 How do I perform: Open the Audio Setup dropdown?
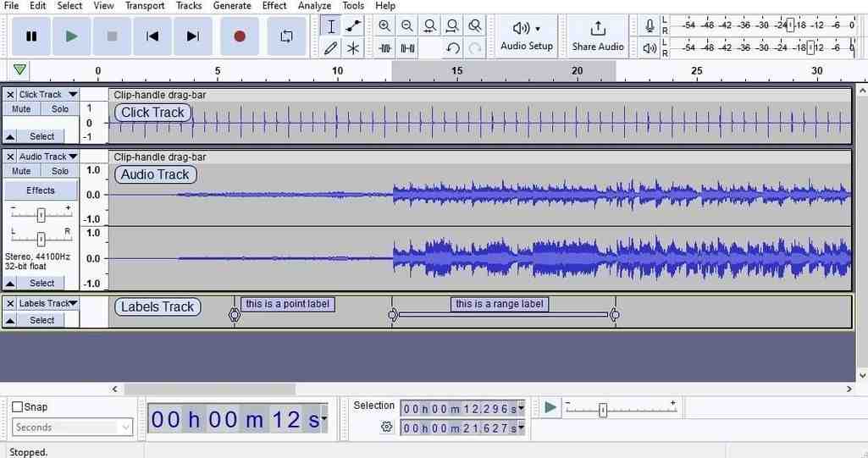coord(526,36)
